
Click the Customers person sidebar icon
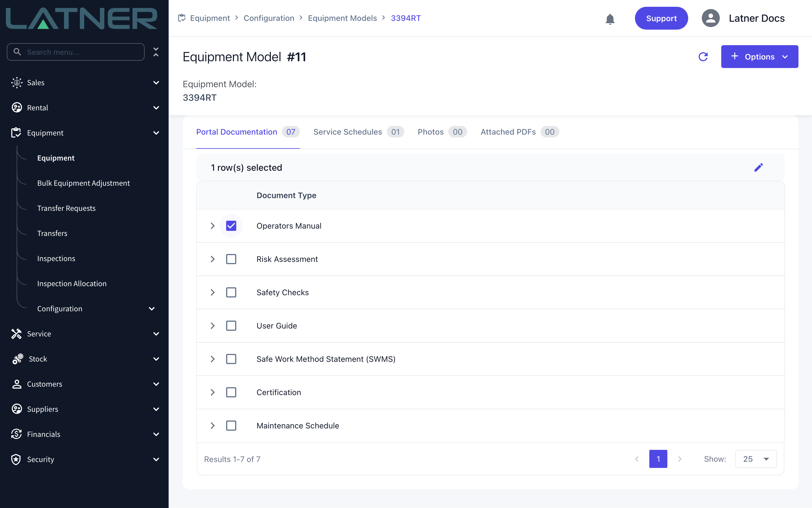click(x=16, y=384)
